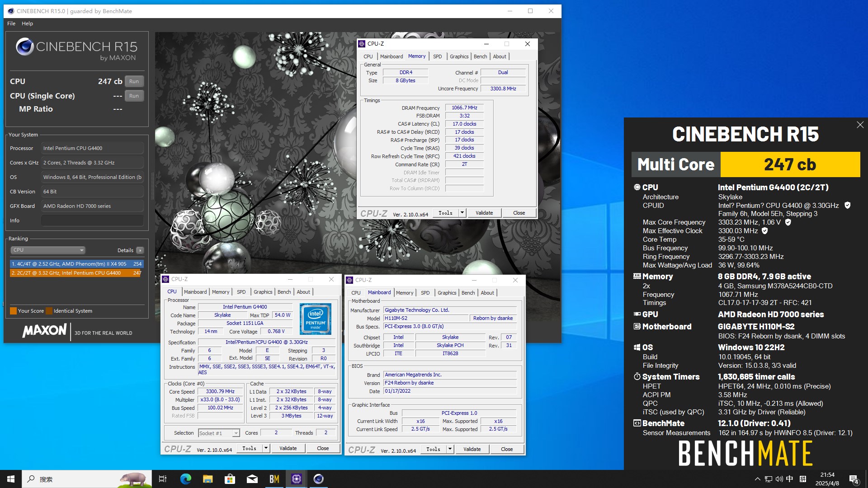868x488 pixels.
Task: Switch to CPU-Z taskbar app
Action: click(297, 479)
